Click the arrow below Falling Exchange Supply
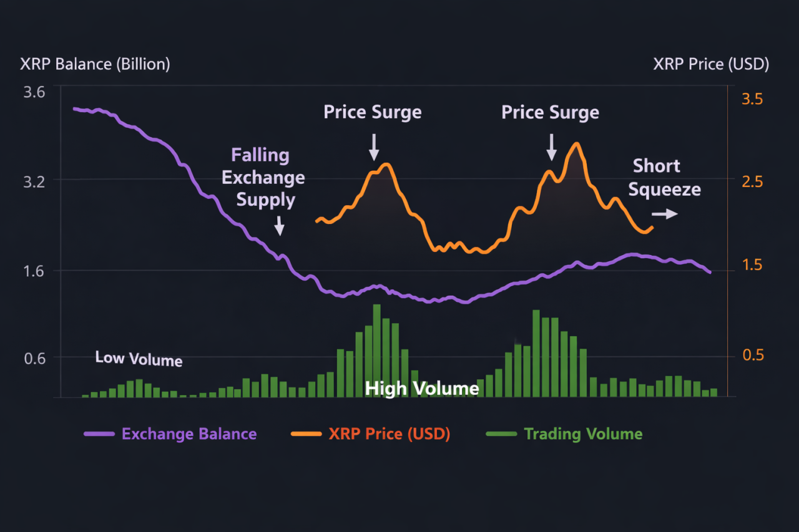The height and width of the screenshot is (532, 799). (x=279, y=225)
